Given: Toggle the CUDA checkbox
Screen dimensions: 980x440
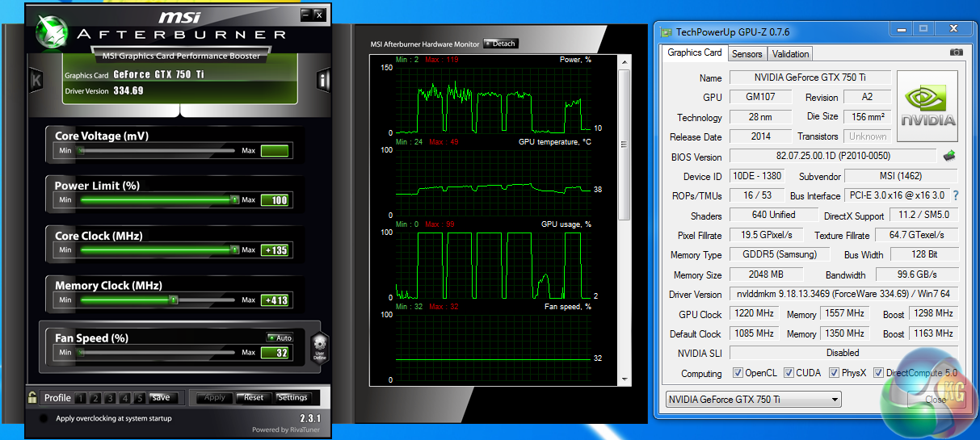Looking at the screenshot, I should (788, 373).
